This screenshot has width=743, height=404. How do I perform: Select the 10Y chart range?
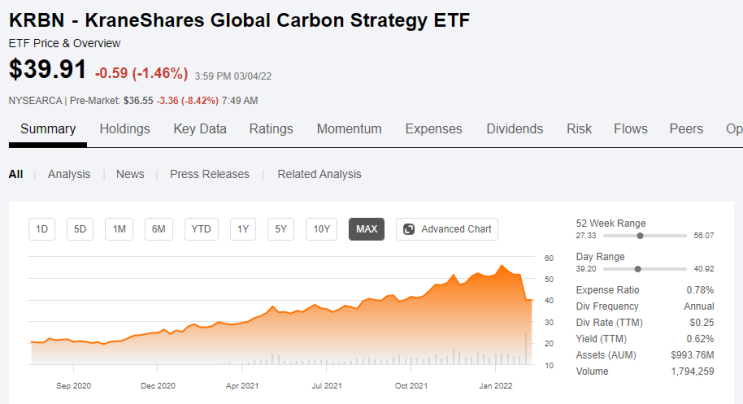click(x=321, y=229)
